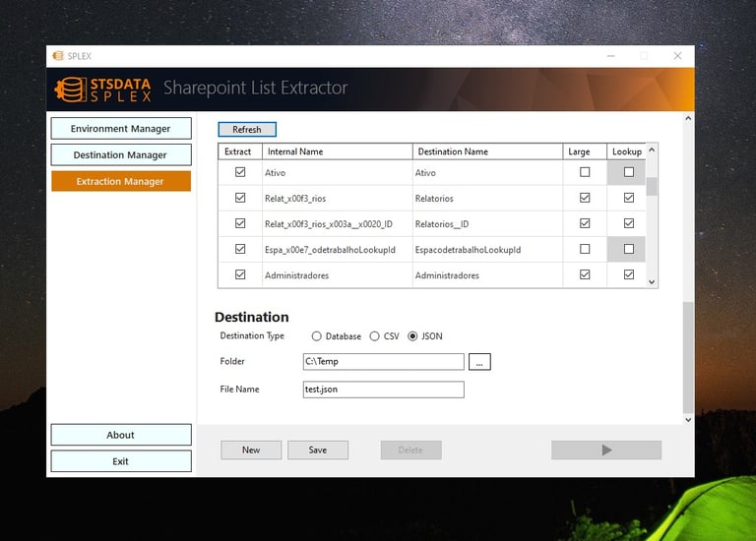
Task: Click main panel scrollbar up arrow
Action: [x=688, y=118]
